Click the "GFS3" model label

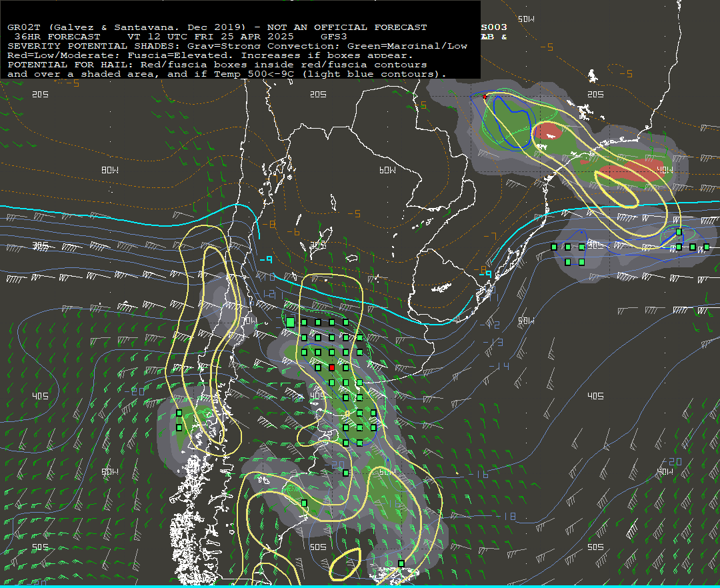click(334, 37)
